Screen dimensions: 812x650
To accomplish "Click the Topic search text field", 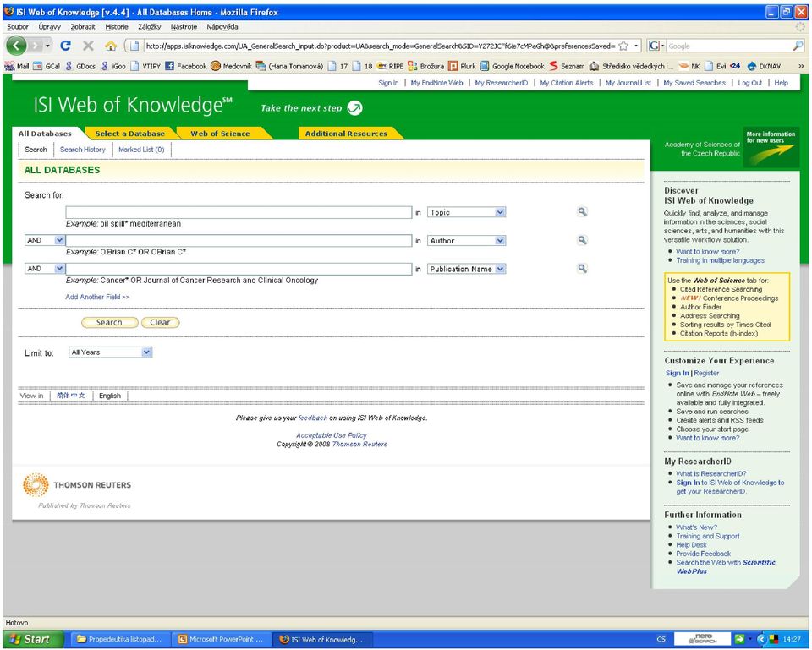I will (239, 212).
